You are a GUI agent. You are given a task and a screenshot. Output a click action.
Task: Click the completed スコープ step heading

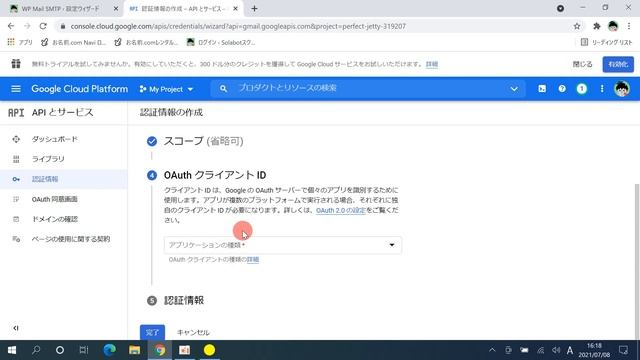point(203,141)
